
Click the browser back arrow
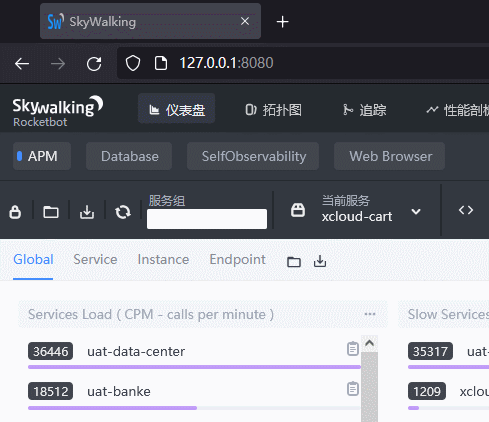(22, 63)
